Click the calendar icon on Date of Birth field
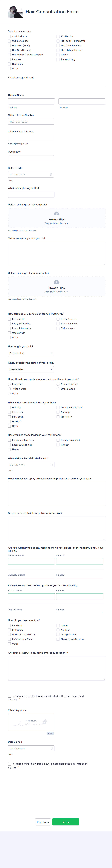This screenshot has width=112, height=868. coord(51,174)
